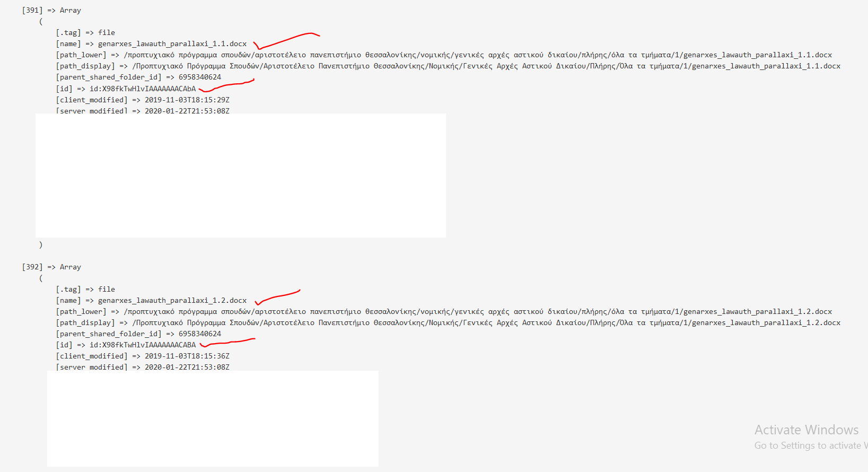868x472 pixels.
Task: Click path_lower line of entry 392
Action: coord(444,311)
